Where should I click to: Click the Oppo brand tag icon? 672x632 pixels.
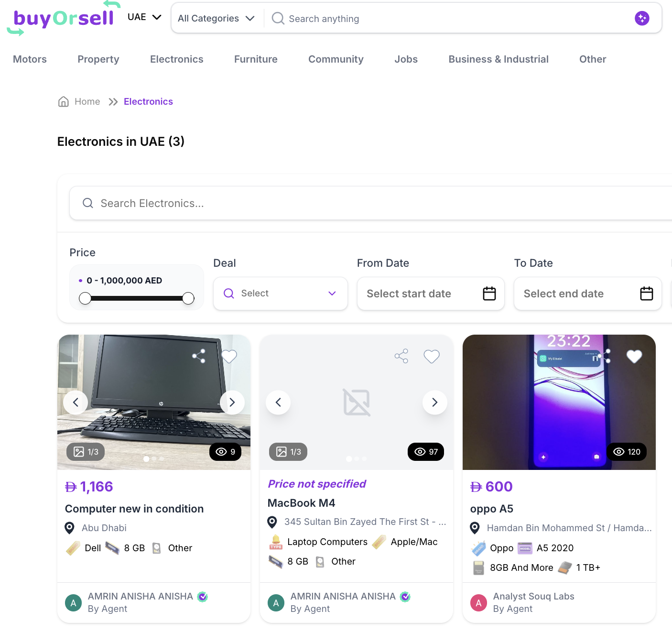tap(478, 548)
